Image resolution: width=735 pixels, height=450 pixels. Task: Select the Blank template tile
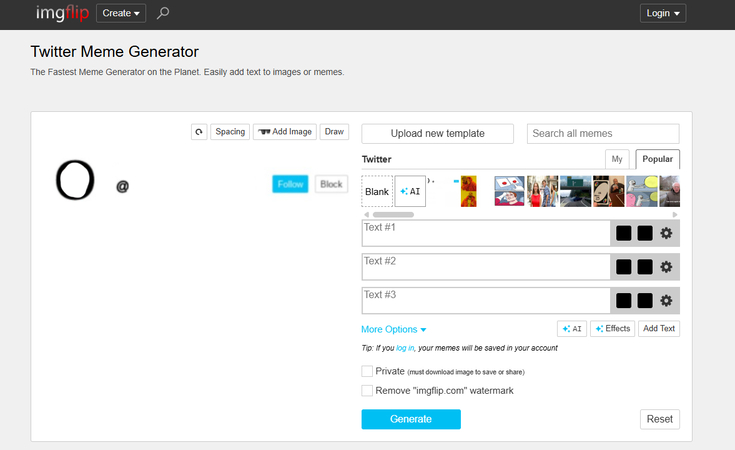point(377,191)
